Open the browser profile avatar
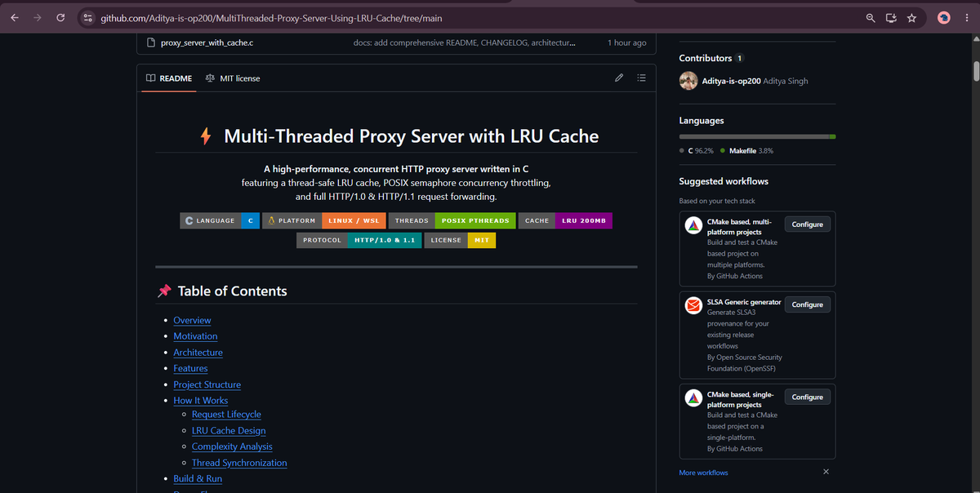Screen dimensions: 980x493 click(x=944, y=17)
